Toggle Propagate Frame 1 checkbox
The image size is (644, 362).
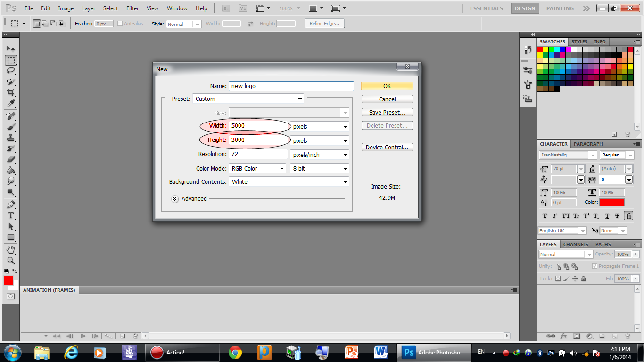(594, 266)
